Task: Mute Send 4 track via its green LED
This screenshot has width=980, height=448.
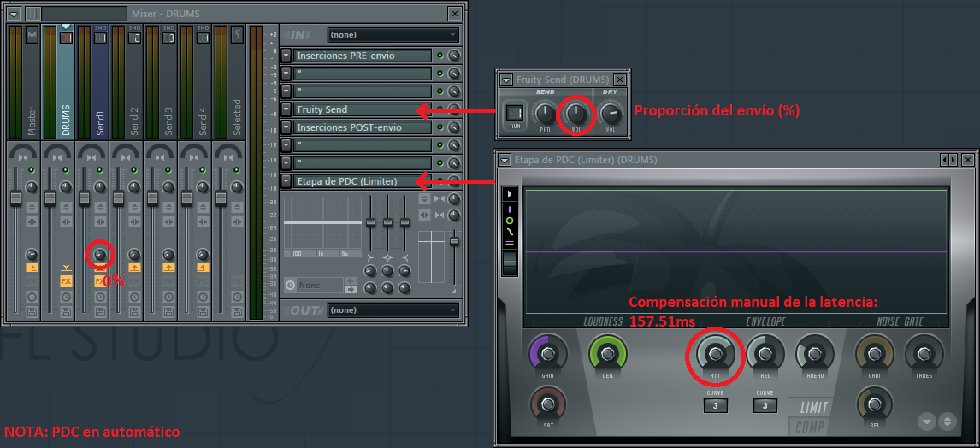Action: [x=203, y=171]
